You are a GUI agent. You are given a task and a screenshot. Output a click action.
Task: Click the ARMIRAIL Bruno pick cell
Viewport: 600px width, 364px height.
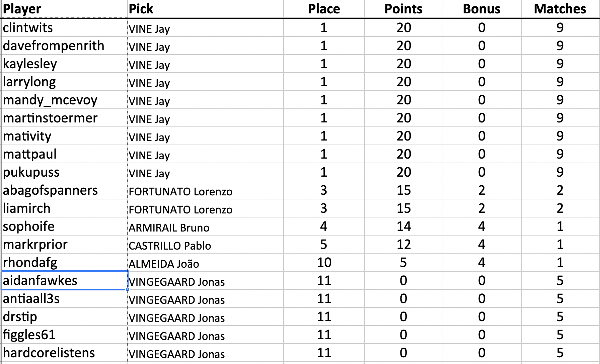169,227
